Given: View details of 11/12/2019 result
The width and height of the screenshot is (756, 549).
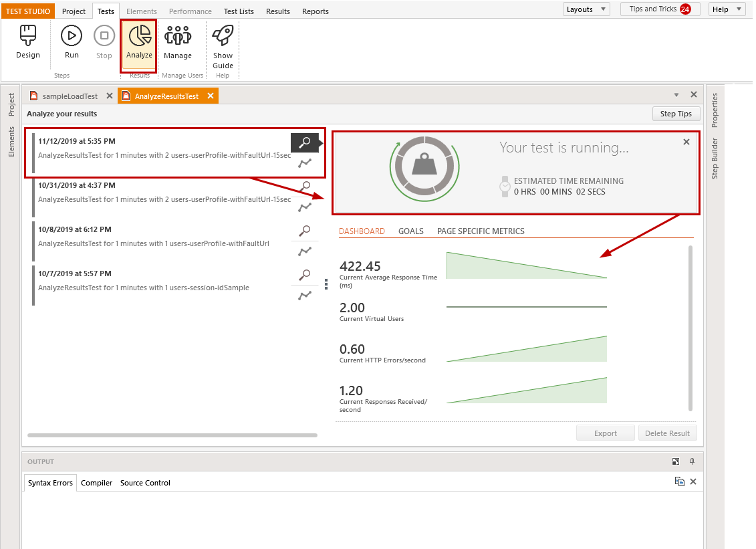Looking at the screenshot, I should pos(305,142).
